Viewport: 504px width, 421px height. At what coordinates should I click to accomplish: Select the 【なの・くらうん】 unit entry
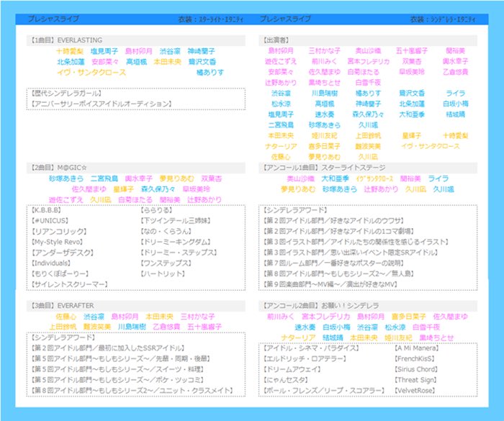[166, 232]
